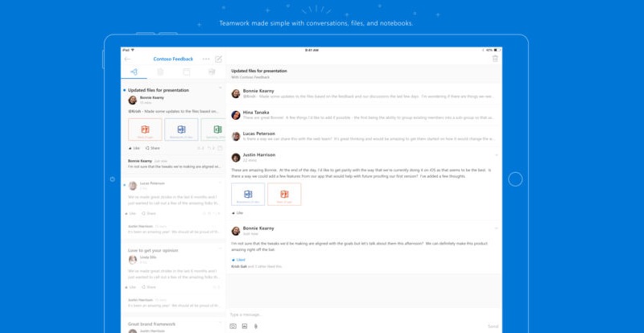The width and height of the screenshot is (644, 333).
Task: Open Bonnie Kearny's avatar on latest message
Action: (236, 231)
